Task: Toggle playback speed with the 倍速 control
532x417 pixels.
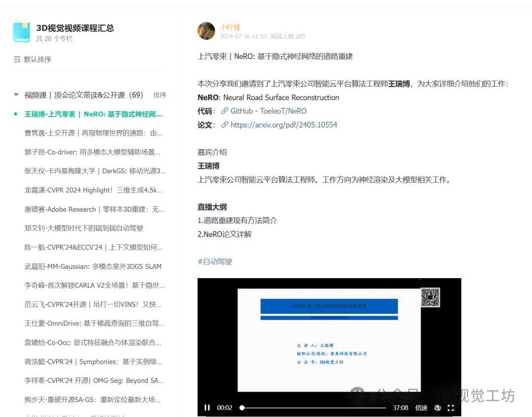Action: click(421, 408)
